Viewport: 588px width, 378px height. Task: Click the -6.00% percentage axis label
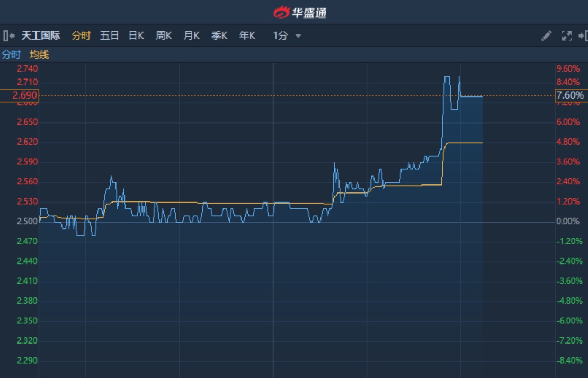[569, 321]
